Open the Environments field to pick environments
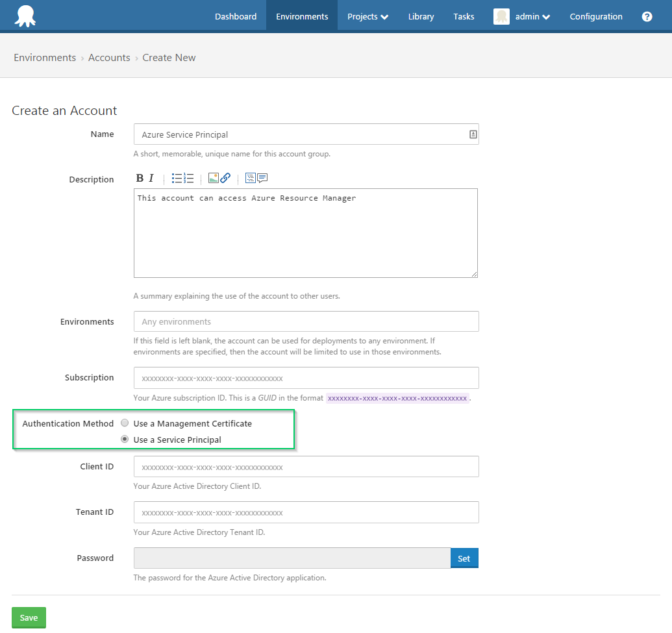The width and height of the screenshot is (672, 633). 305,321
